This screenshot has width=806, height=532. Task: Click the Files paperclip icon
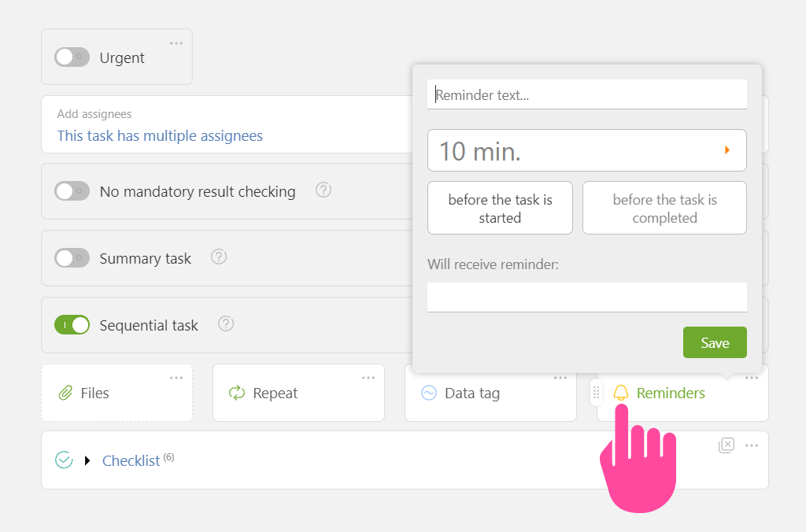(65, 393)
